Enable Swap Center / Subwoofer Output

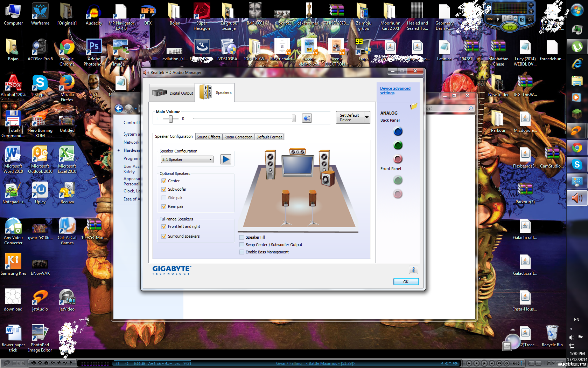pos(241,245)
